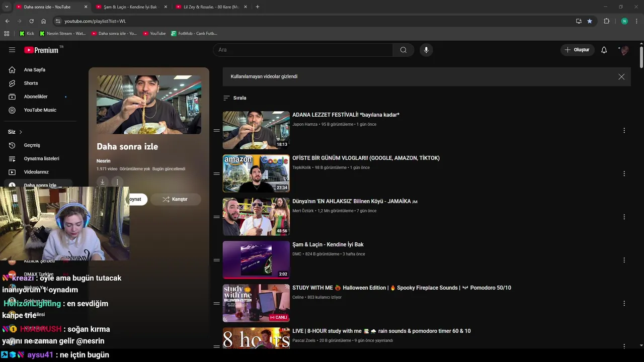Open options for Şam & Laçin video

[x=624, y=260]
